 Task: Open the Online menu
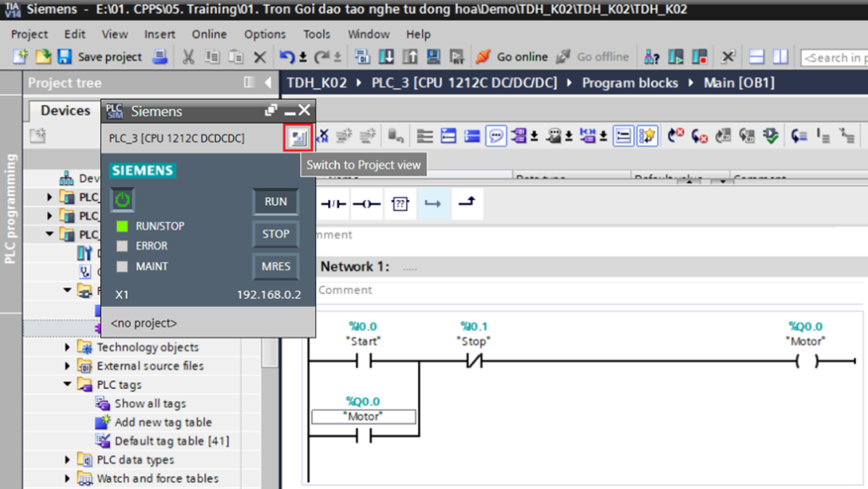coord(209,34)
